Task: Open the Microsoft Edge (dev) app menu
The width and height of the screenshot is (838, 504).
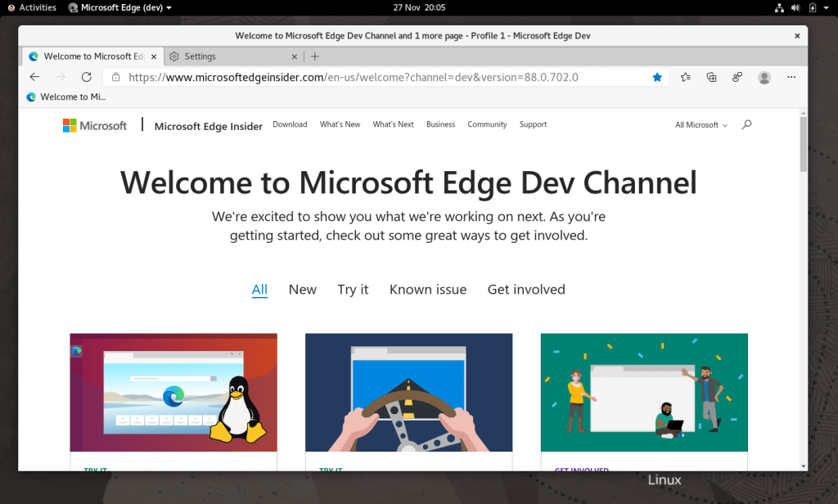Action: 120,7
